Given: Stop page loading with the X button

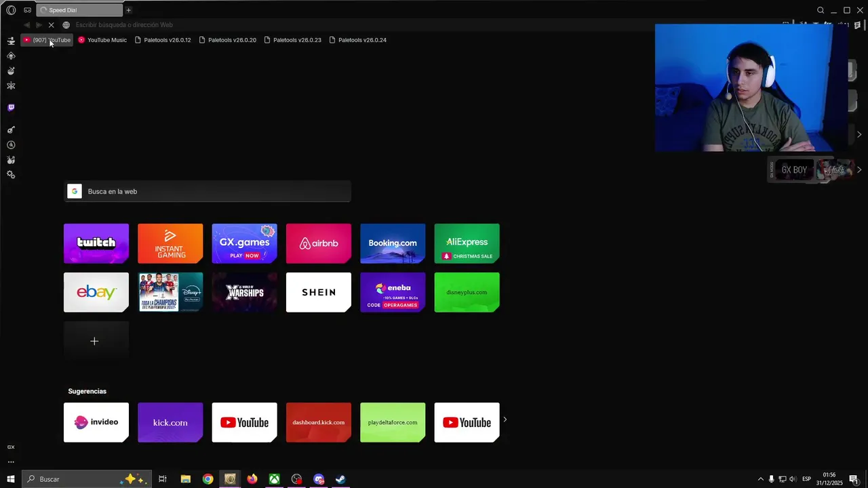Looking at the screenshot, I should click(51, 25).
